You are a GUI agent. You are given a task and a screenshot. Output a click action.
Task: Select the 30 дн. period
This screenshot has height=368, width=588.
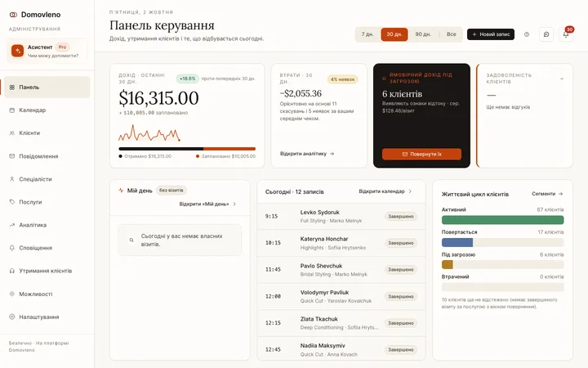tap(394, 34)
